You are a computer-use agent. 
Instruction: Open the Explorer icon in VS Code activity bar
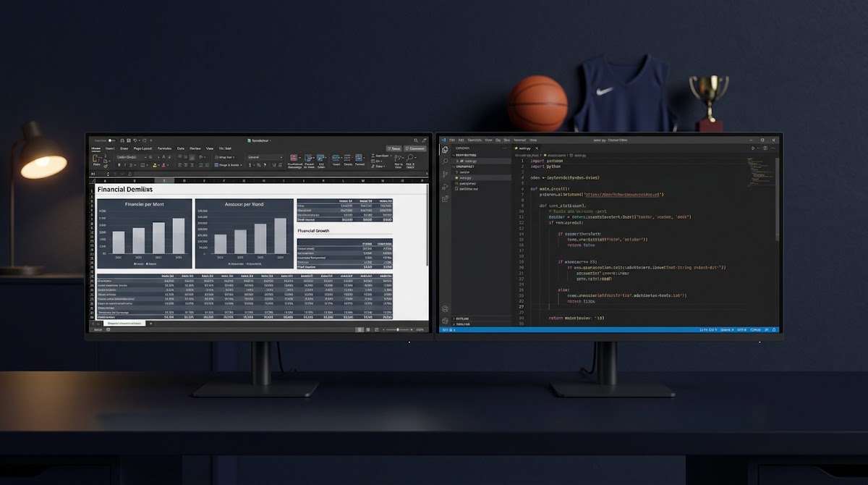click(446, 151)
